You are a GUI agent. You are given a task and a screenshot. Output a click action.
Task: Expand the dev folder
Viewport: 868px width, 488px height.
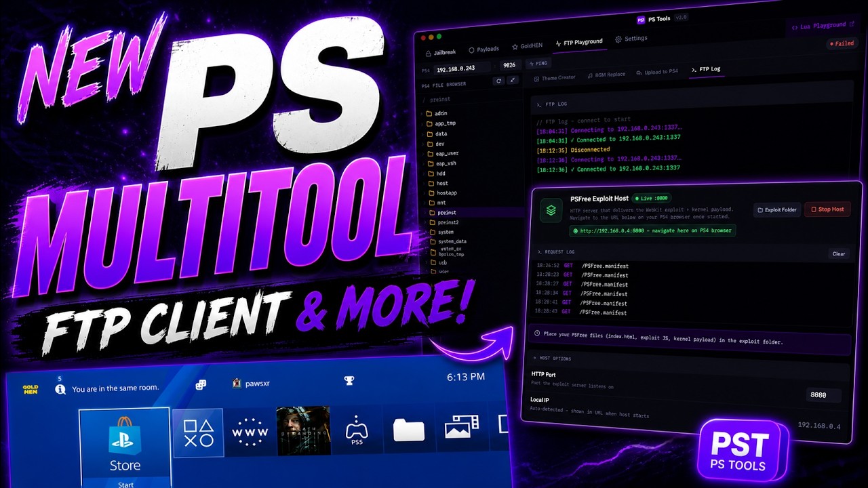click(x=435, y=144)
